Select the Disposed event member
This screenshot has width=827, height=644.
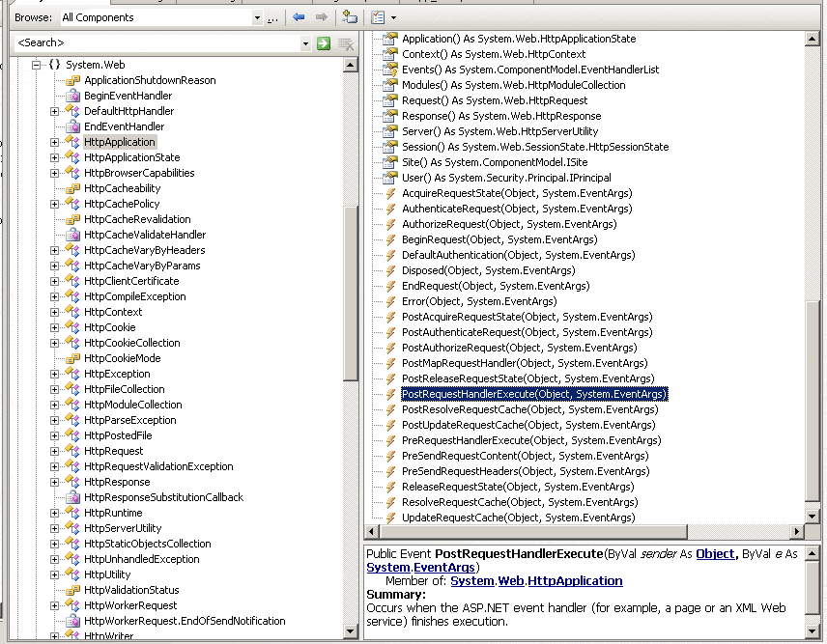(489, 271)
